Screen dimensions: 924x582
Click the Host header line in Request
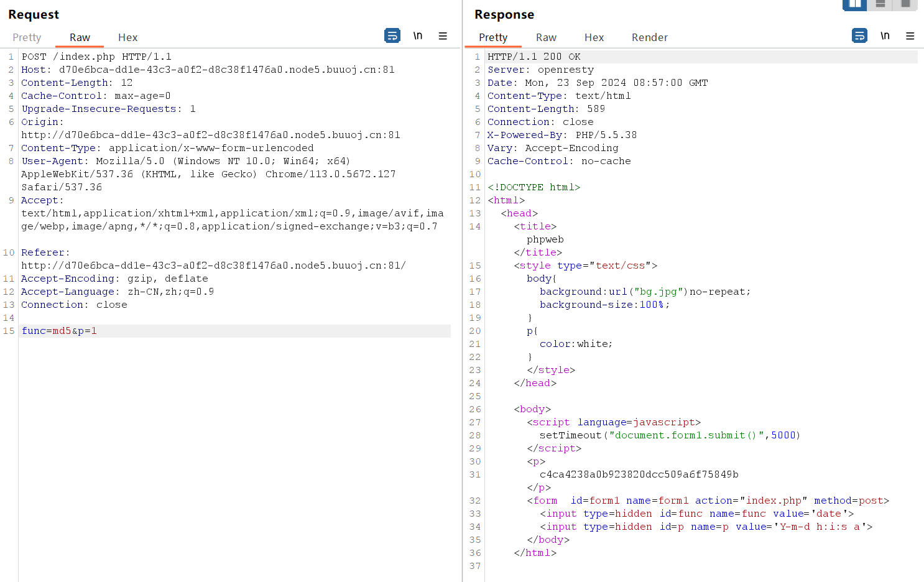click(x=208, y=70)
